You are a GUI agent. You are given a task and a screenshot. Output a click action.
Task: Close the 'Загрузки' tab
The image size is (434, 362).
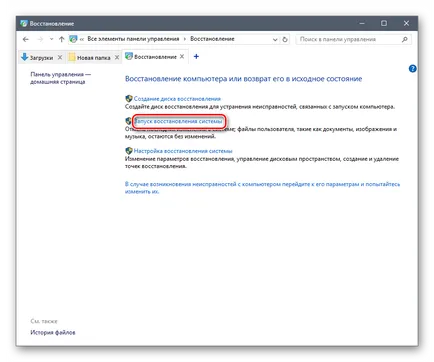tap(60, 57)
